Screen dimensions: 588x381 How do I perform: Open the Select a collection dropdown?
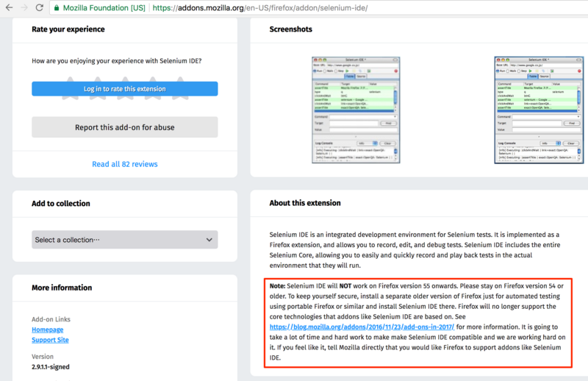124,240
